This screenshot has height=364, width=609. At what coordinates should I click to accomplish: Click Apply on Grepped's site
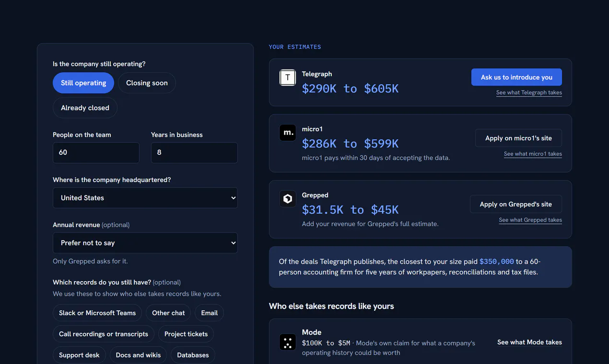(x=516, y=204)
